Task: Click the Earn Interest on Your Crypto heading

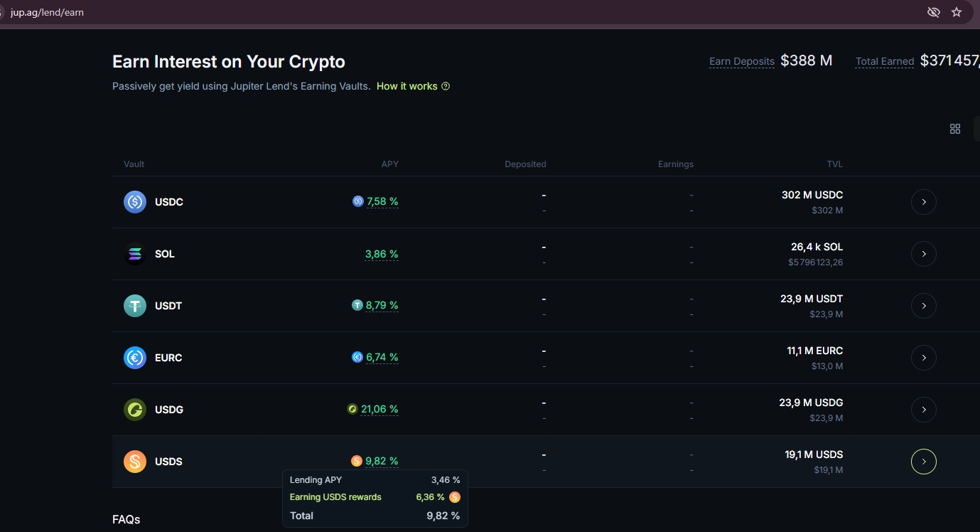Action: point(229,62)
